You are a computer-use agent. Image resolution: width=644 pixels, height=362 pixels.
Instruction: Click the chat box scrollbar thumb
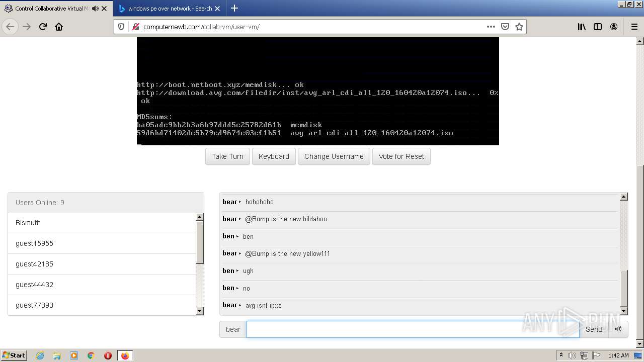[x=624, y=288]
